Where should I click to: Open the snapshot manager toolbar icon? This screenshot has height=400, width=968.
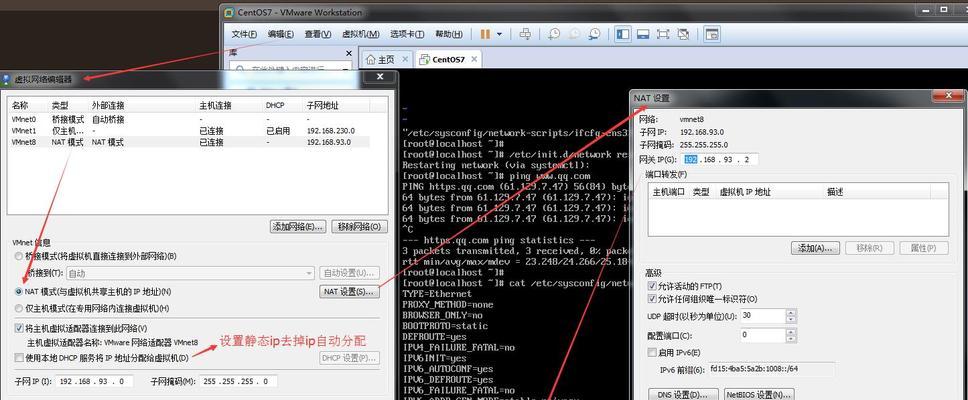595,34
